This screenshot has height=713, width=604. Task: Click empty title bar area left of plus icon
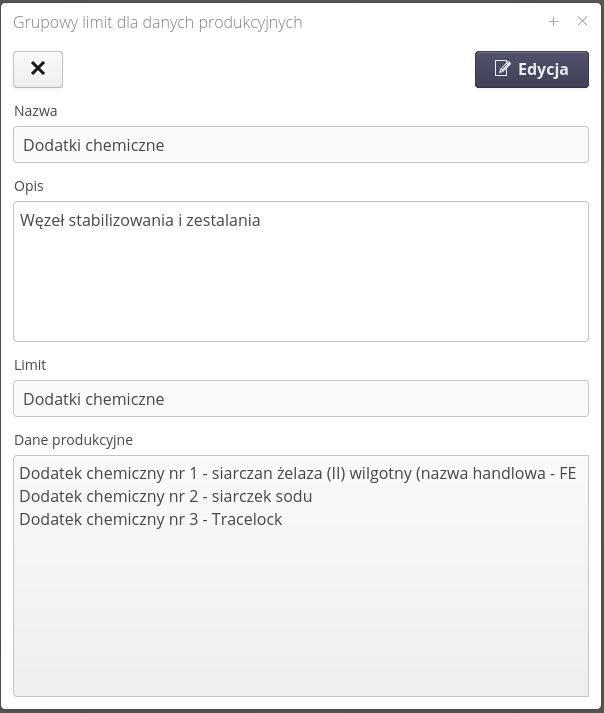[x=430, y=22]
